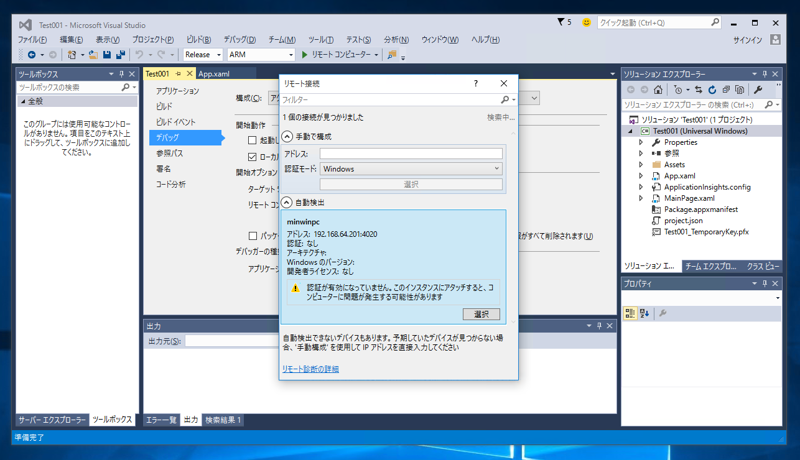This screenshot has height=460, width=800.
Task: Click the account avatar icon beside Sign in
Action: tap(776, 39)
